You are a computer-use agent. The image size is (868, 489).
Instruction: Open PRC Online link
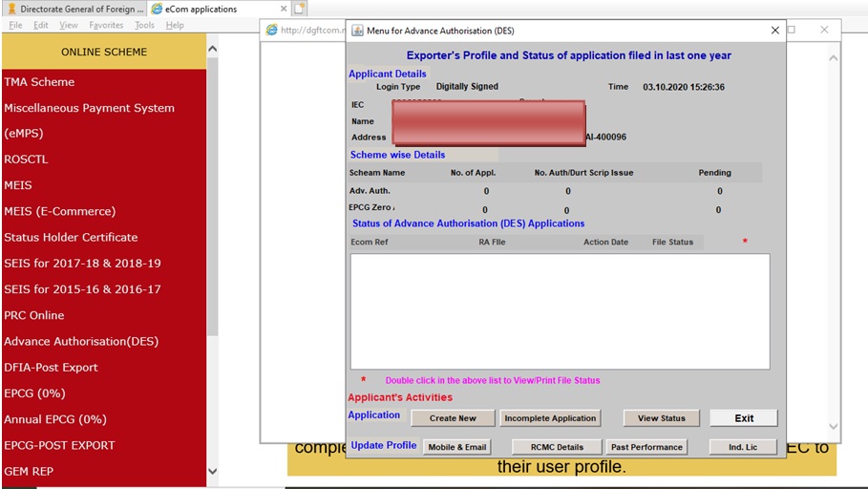34,316
